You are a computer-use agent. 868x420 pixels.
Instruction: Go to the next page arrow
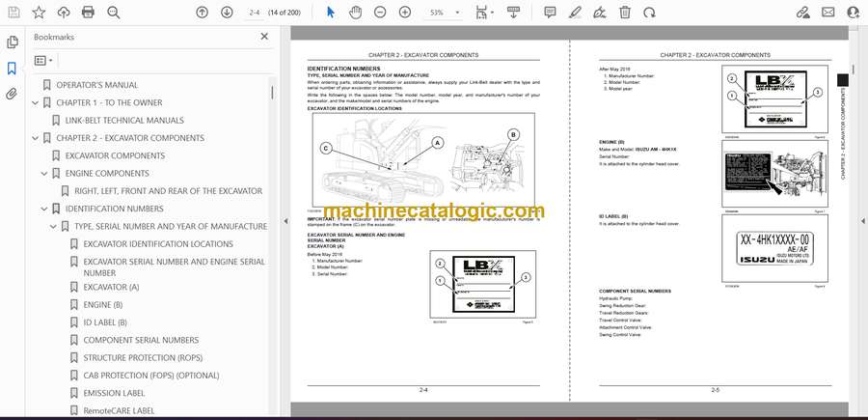click(227, 13)
